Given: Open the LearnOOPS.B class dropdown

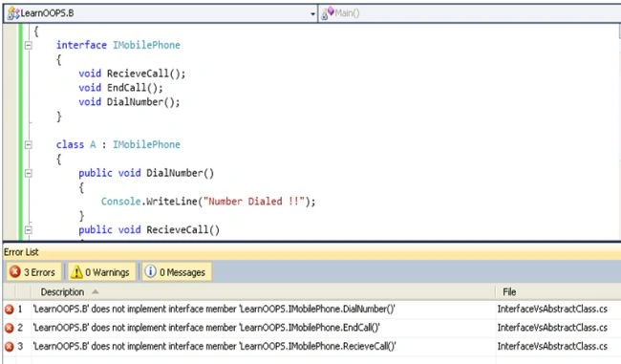Looking at the screenshot, I should [161, 13].
